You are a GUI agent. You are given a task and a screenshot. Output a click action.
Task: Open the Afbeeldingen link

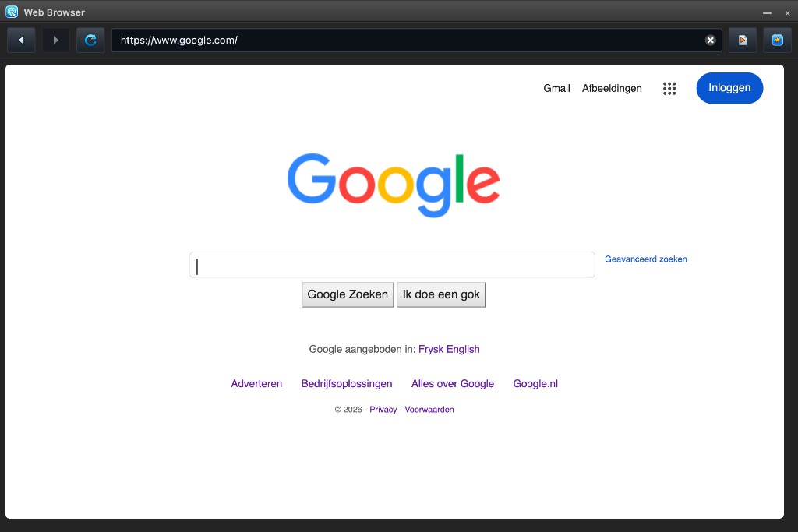click(x=612, y=89)
